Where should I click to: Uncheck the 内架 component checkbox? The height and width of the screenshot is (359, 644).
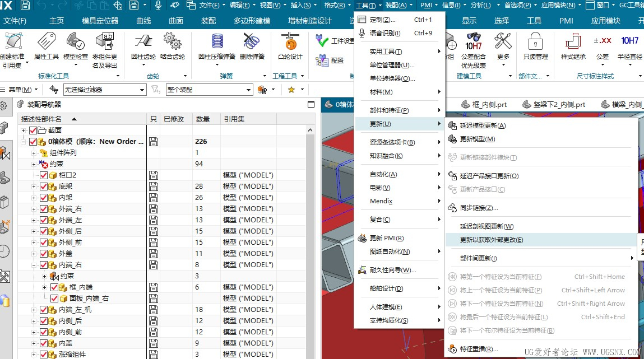(x=44, y=198)
